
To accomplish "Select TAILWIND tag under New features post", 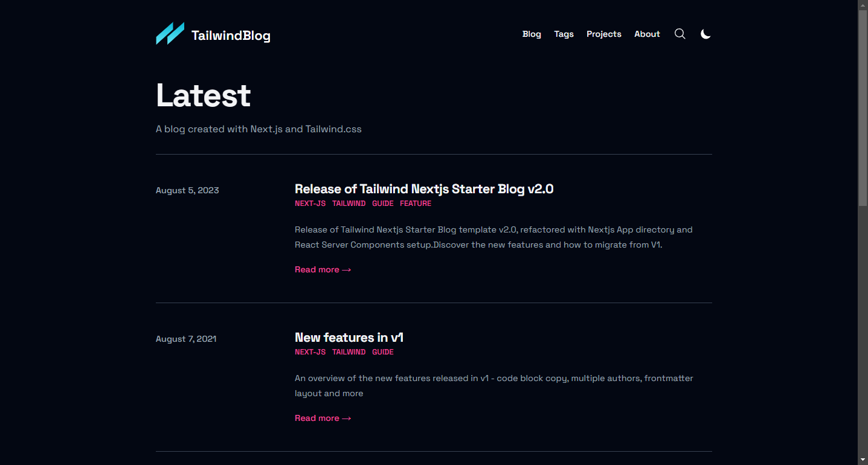I will click(x=349, y=352).
